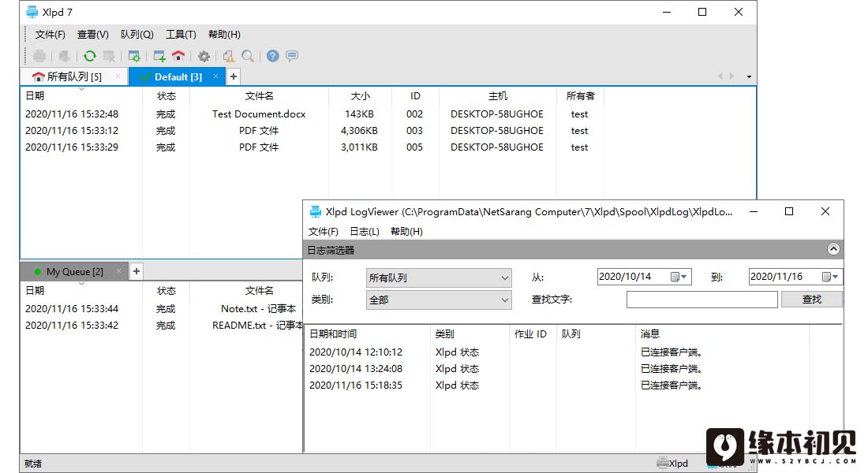Select the My Queue [2] tab
This screenshot has width=868, height=473.
(75, 271)
